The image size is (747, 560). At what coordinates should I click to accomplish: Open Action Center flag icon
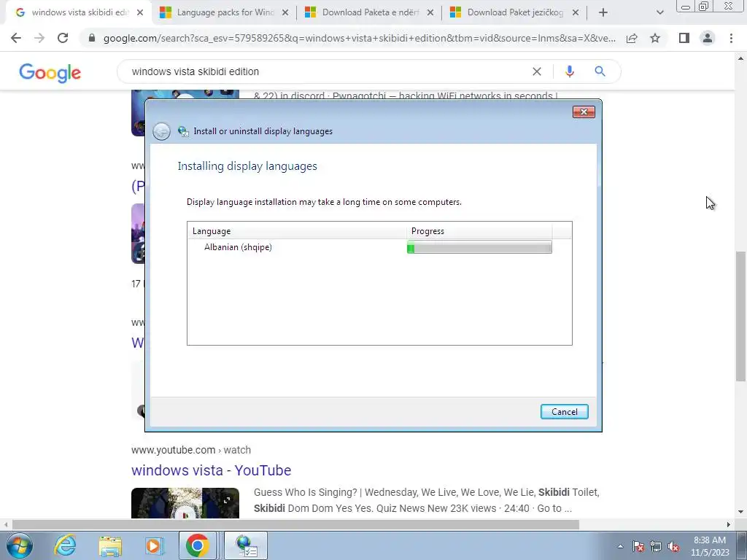pyautogui.click(x=638, y=546)
